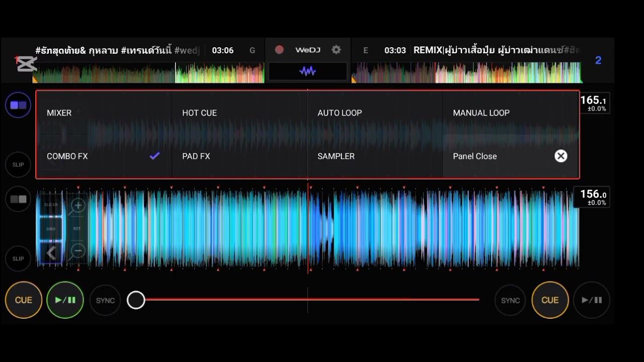Viewport: 644px width, 362px height.
Task: Start recording with the red record button
Action: [x=279, y=50]
